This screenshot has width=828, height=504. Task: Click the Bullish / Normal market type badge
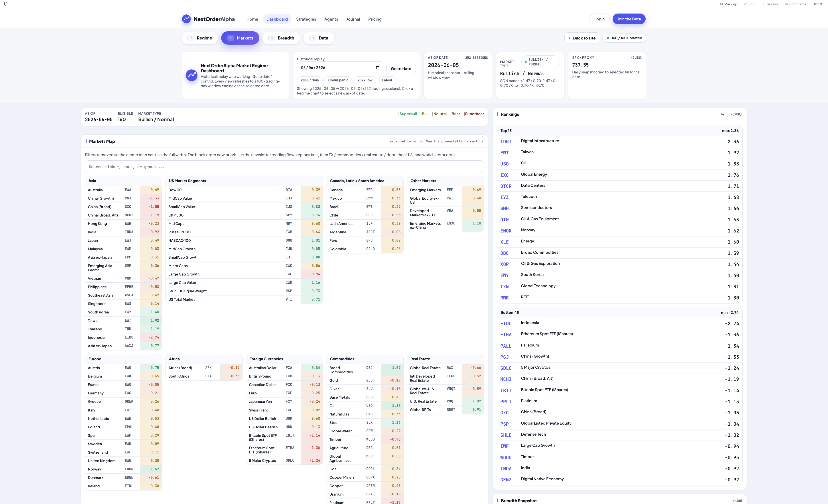pos(540,62)
